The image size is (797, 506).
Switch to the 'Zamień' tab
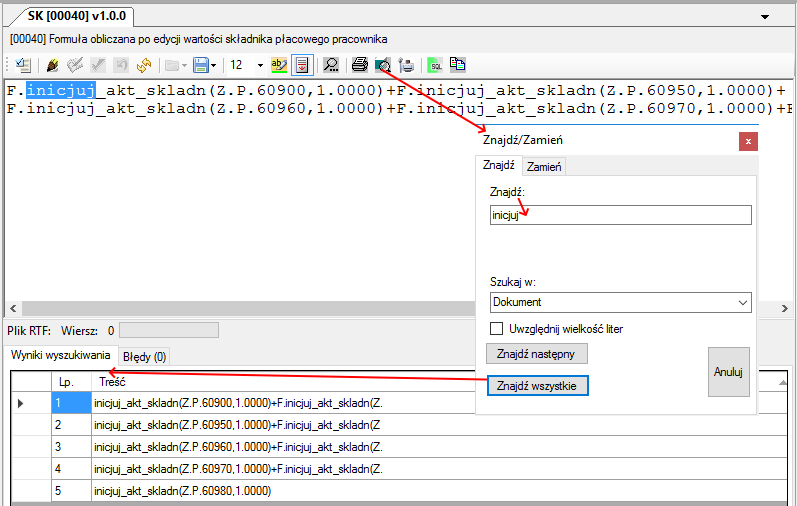tap(544, 167)
